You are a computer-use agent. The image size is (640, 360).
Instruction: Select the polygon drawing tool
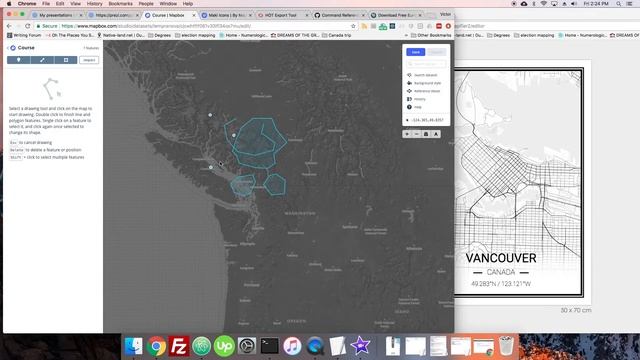66,60
